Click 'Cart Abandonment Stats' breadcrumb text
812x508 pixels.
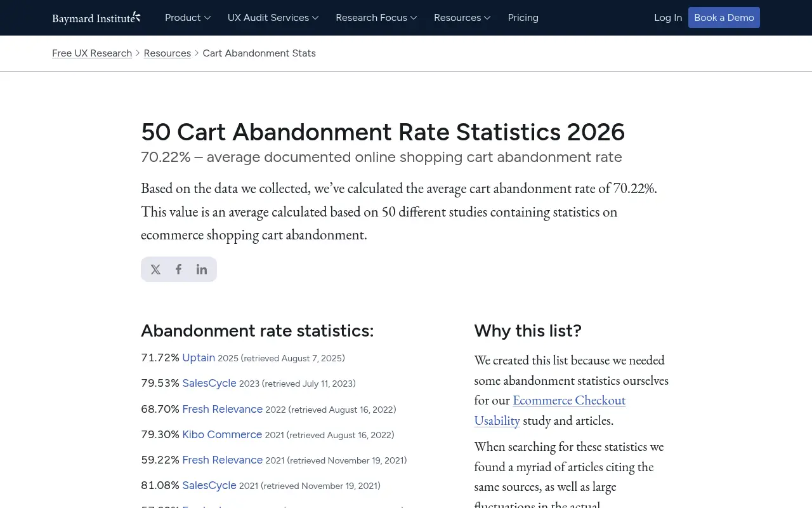tap(259, 53)
